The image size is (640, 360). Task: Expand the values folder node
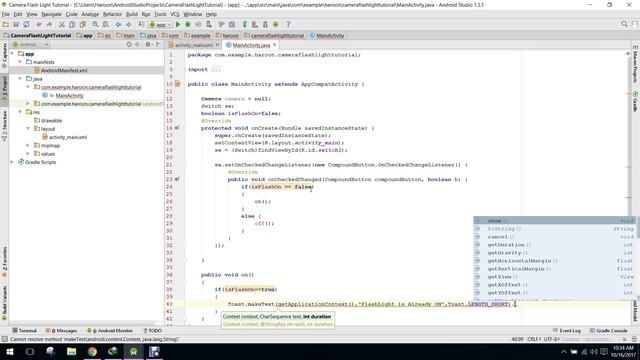(x=28, y=154)
